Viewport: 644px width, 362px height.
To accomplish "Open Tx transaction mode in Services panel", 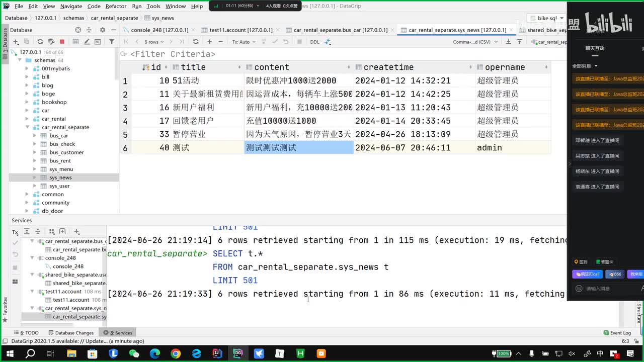I will pyautogui.click(x=15, y=232).
